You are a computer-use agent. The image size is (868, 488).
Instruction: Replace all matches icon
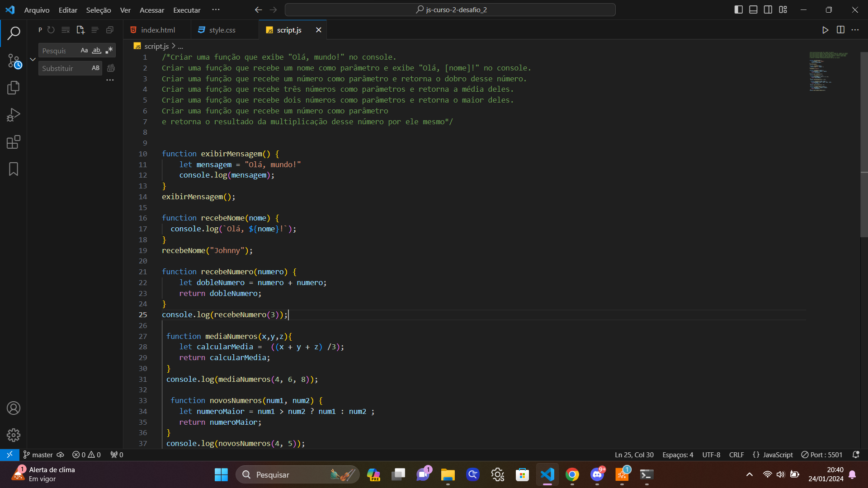click(x=111, y=68)
